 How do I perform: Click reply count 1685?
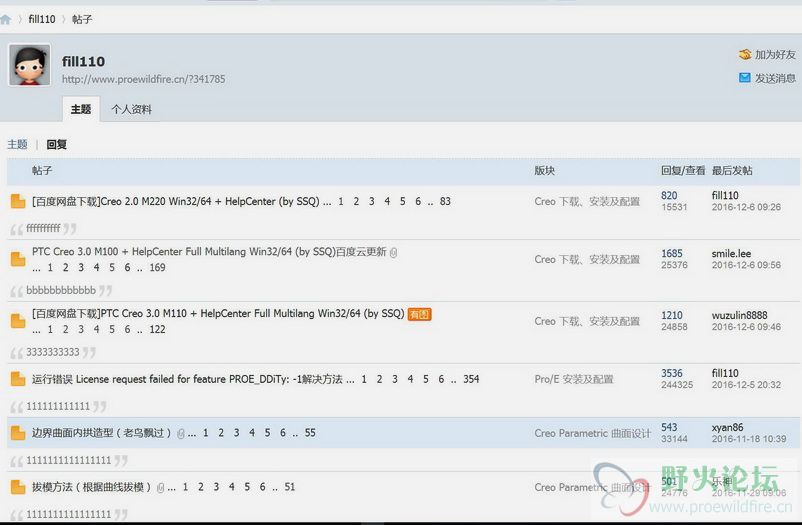click(x=672, y=253)
